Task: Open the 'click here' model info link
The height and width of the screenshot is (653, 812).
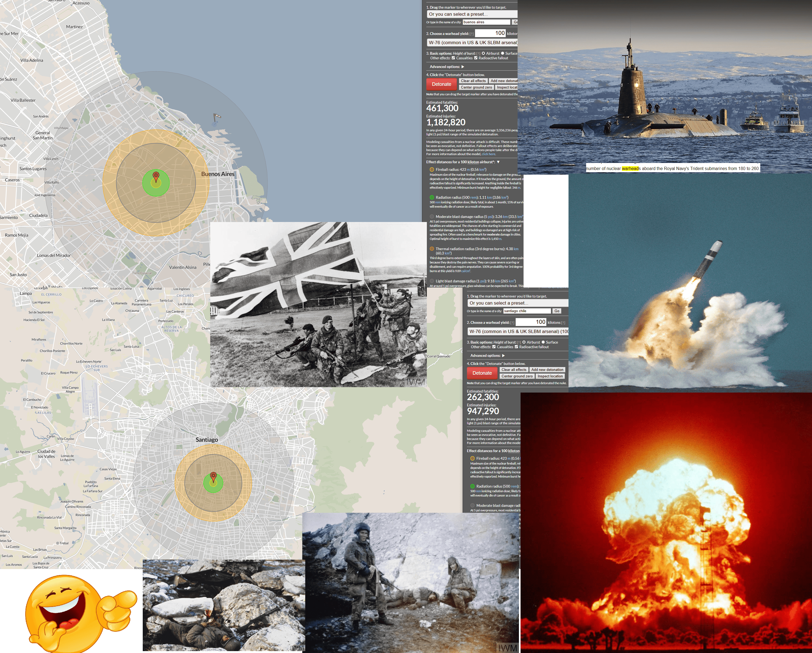Action: click(489, 154)
